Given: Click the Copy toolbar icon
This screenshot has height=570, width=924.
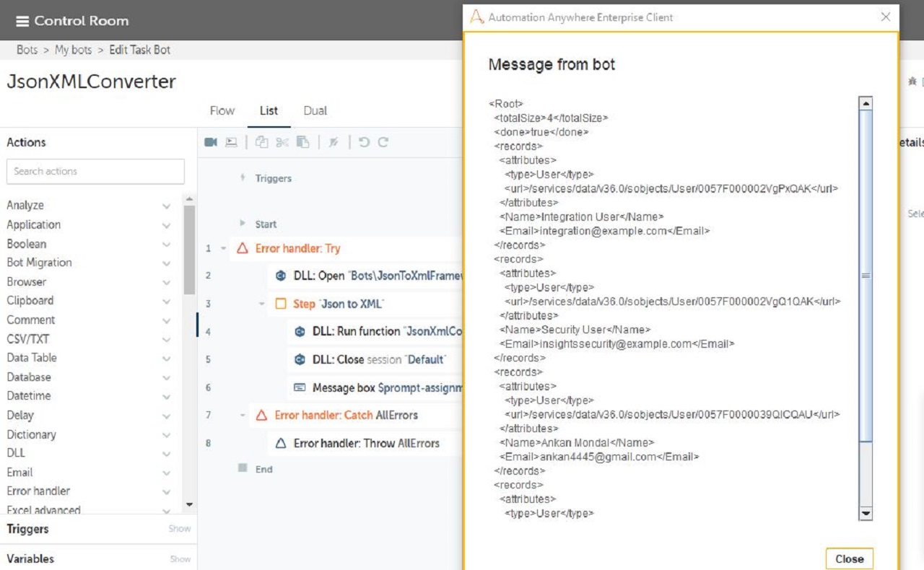Looking at the screenshot, I should 261,142.
